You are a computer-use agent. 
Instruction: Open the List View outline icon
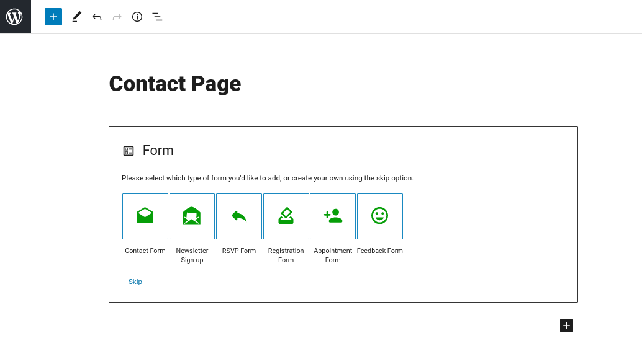point(157,17)
